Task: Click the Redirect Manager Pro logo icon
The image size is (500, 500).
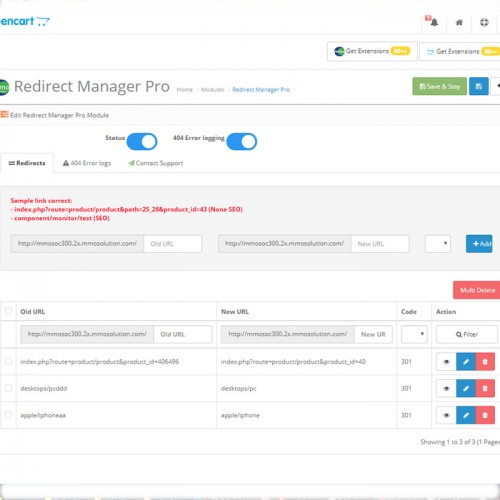Action: [x=4, y=87]
